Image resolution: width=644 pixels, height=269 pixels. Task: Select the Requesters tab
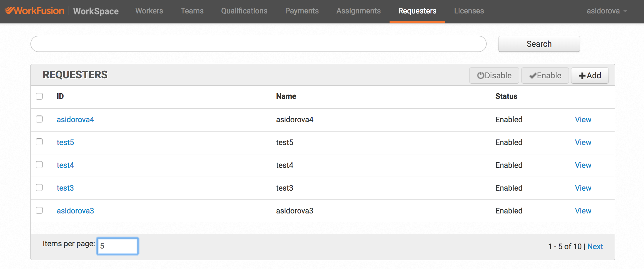click(x=417, y=11)
